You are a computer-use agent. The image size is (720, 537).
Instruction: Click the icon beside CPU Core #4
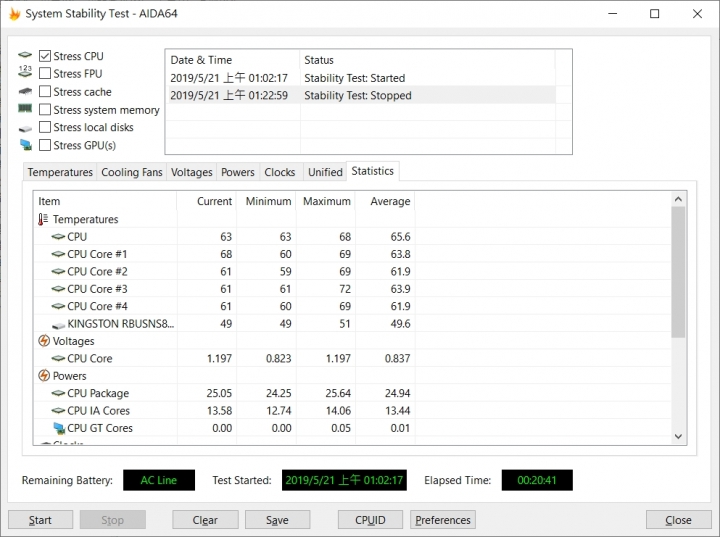point(58,306)
